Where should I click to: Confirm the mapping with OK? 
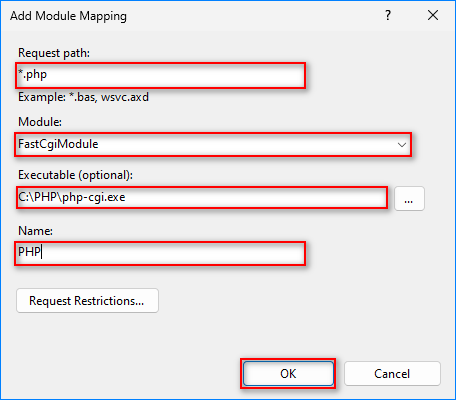tap(288, 374)
